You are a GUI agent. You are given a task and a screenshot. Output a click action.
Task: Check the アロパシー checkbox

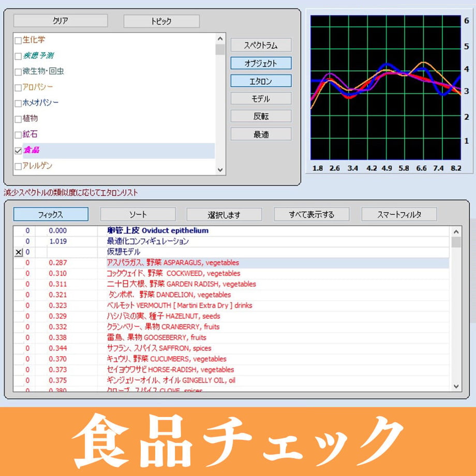[x=18, y=88]
